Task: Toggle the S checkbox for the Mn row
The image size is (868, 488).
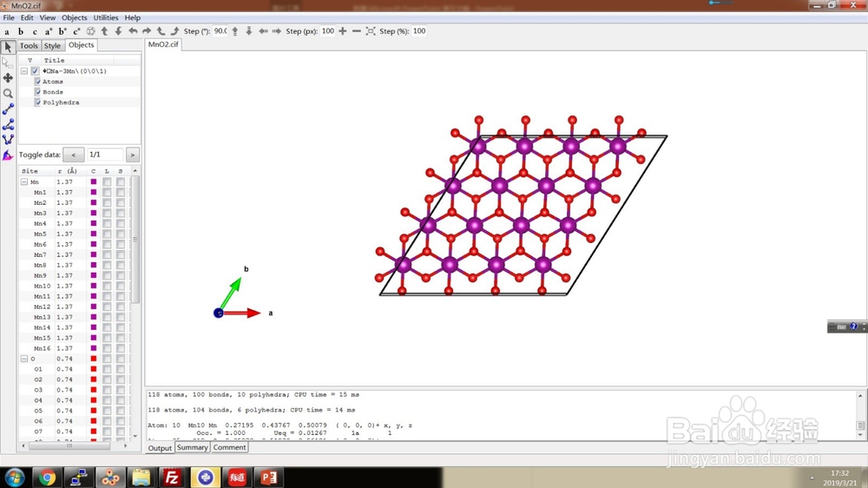Action: [x=120, y=181]
